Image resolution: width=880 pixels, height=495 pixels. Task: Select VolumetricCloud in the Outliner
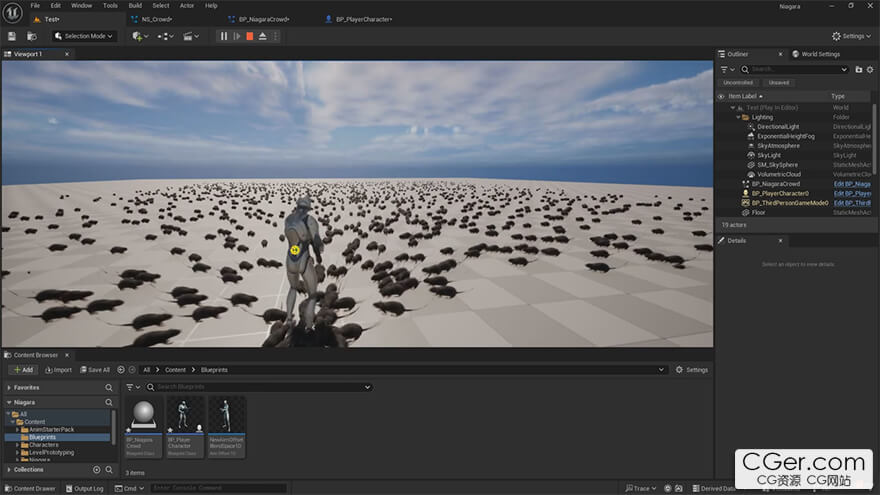780,175
